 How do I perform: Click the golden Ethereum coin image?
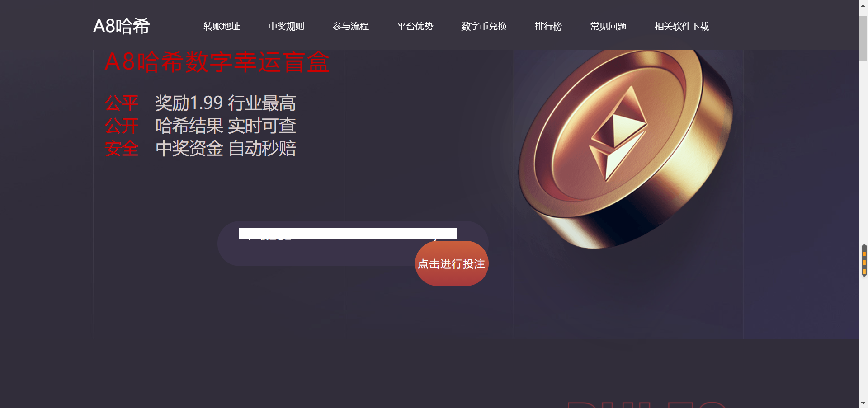coord(626,149)
